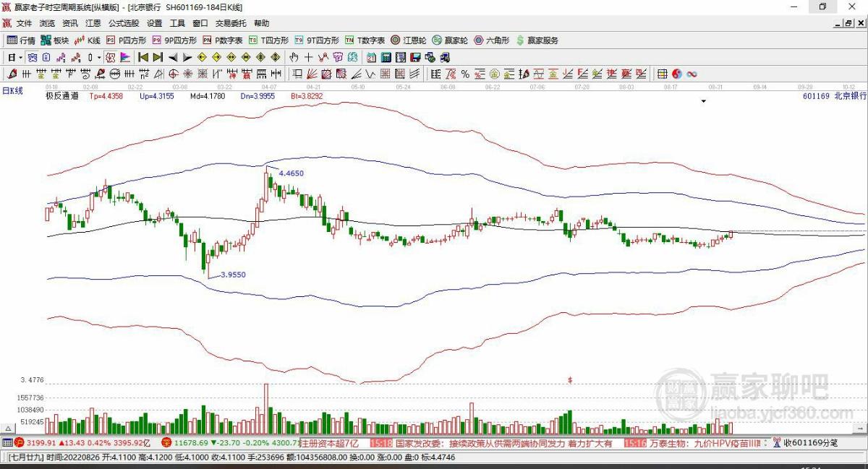Click the 万泰生物 news headline
Viewport: 868px width, 469px height.
click(x=707, y=443)
